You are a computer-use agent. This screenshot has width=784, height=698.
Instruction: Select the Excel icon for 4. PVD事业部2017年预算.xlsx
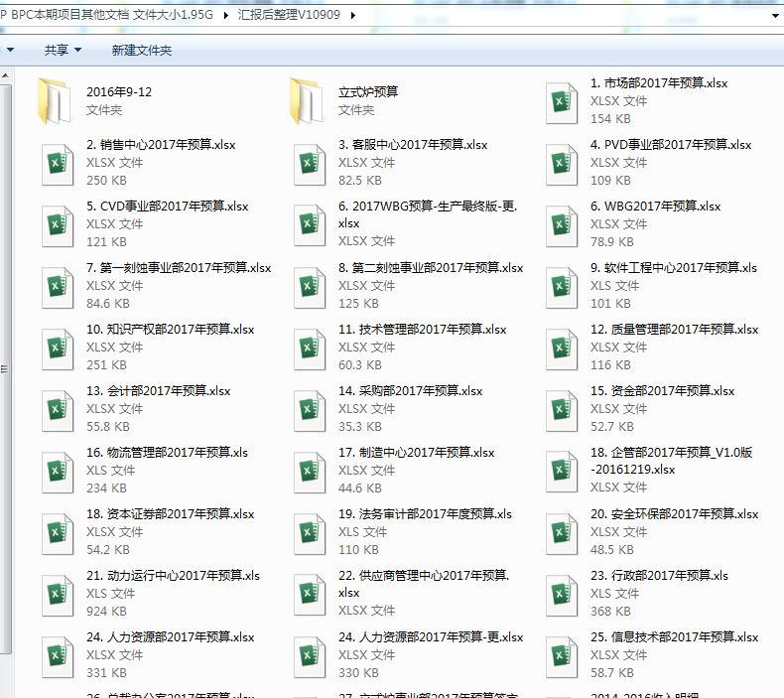562,165
